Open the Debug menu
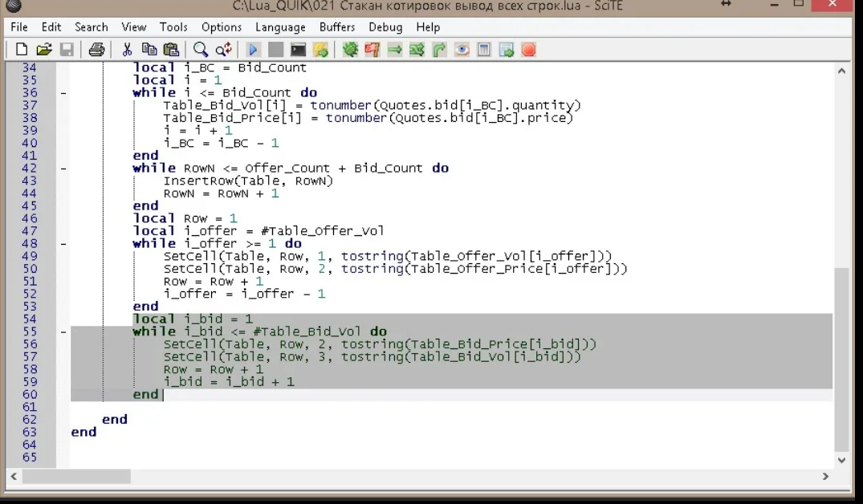The image size is (863, 504). pyautogui.click(x=385, y=27)
